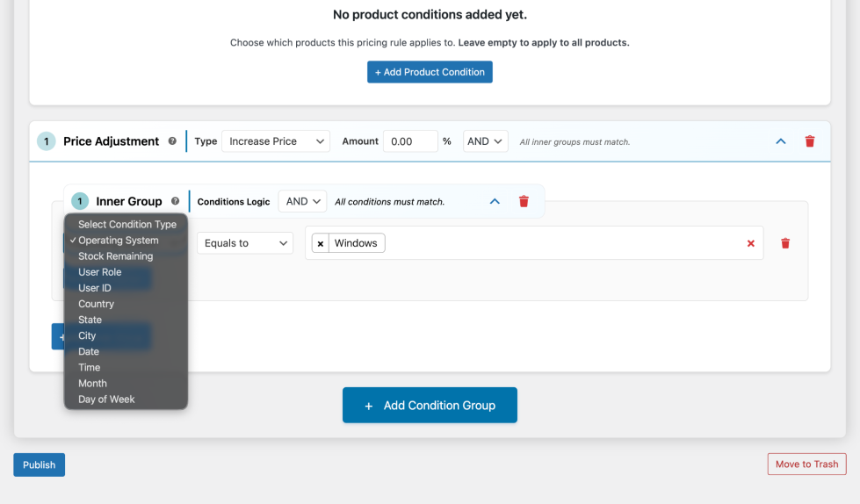Clear the condition values with red X
This screenshot has height=504, width=860.
click(x=750, y=243)
